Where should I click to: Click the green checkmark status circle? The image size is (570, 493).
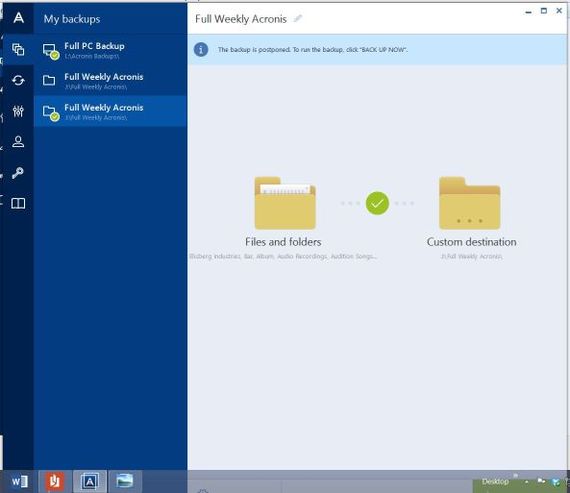(x=377, y=203)
